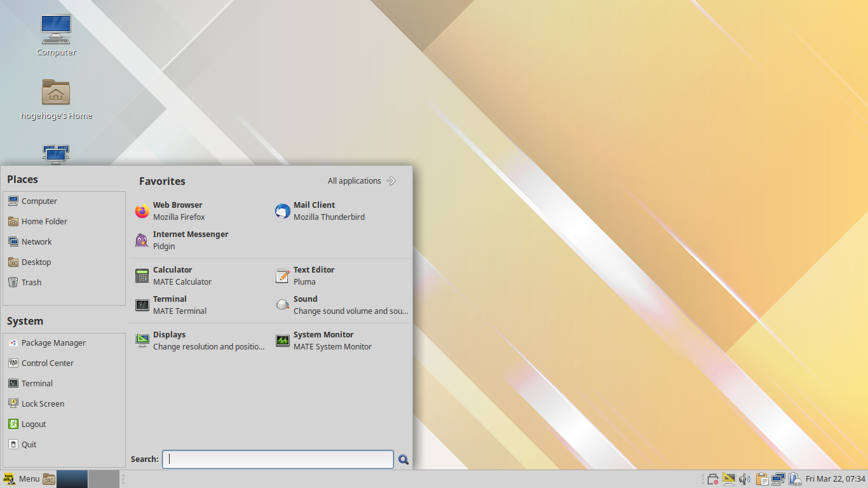Open Trash in Places list
Screen dimensions: 868x488
click(x=64, y=283)
